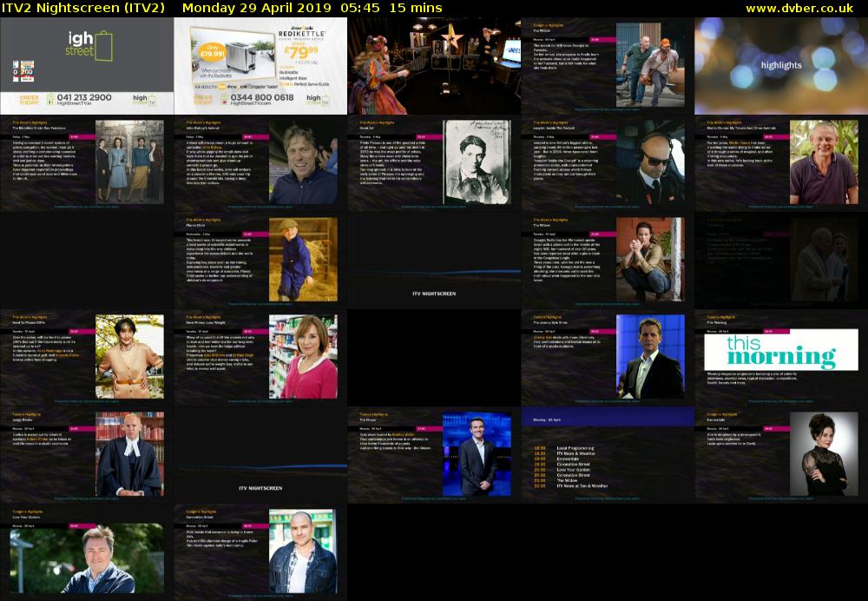Select the RediKettle £79.99 advert frame
The image size is (868, 601).
pyautogui.click(x=260, y=66)
